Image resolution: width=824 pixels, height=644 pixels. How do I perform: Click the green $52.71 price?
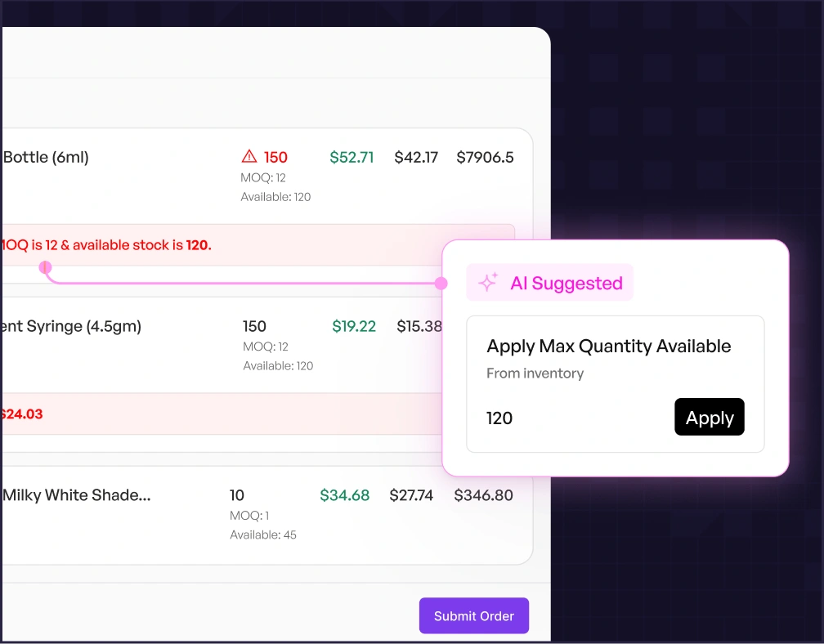pyautogui.click(x=352, y=157)
